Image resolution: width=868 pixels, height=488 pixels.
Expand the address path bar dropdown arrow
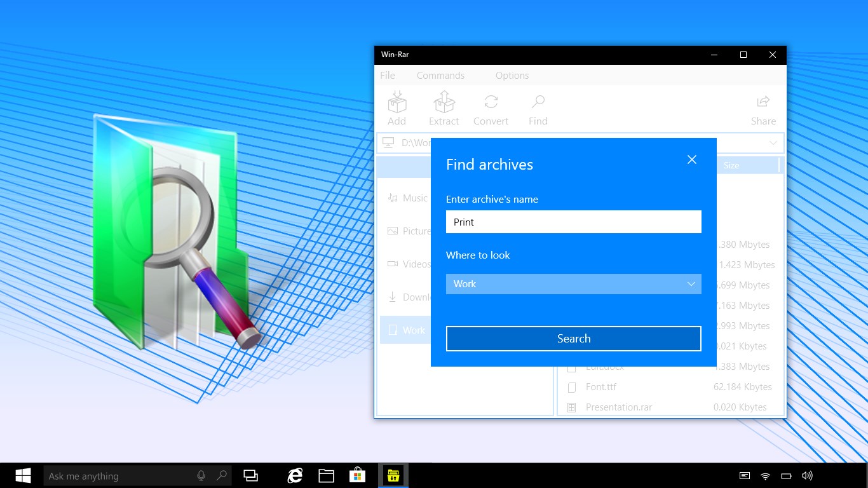click(773, 143)
